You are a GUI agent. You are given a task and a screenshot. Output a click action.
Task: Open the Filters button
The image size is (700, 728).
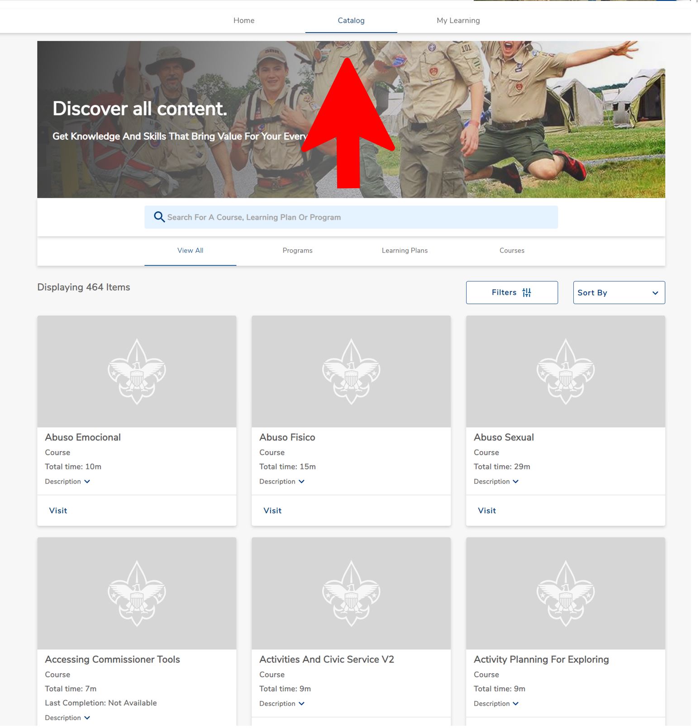513,294
